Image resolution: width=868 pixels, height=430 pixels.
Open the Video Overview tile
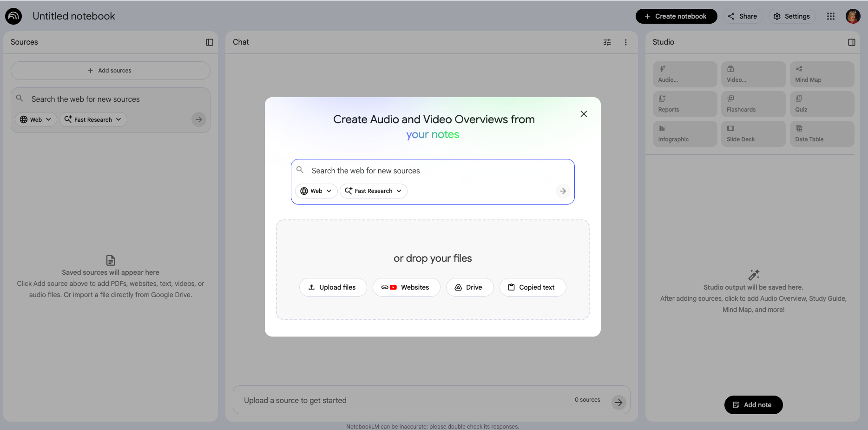tap(753, 74)
